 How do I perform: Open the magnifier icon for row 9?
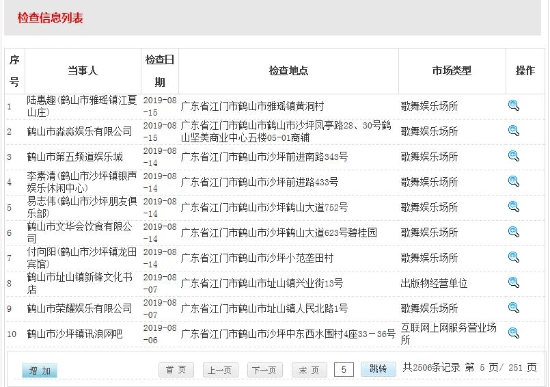click(x=514, y=308)
